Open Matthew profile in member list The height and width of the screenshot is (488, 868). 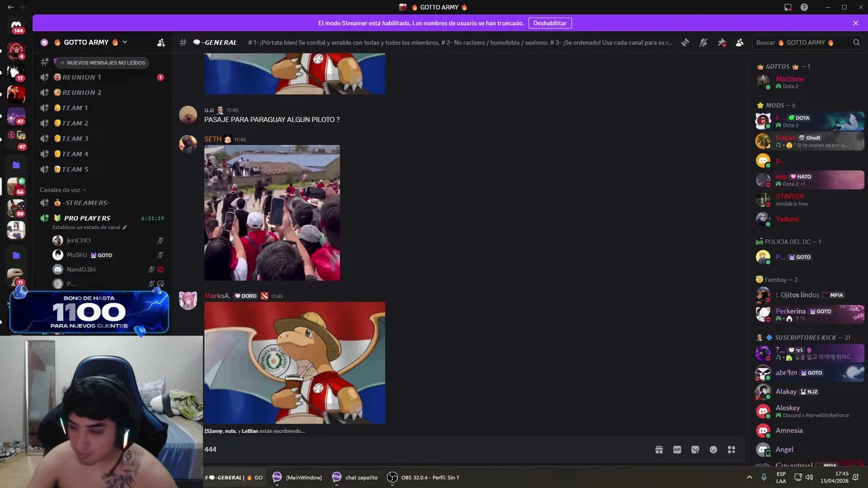[810, 82]
